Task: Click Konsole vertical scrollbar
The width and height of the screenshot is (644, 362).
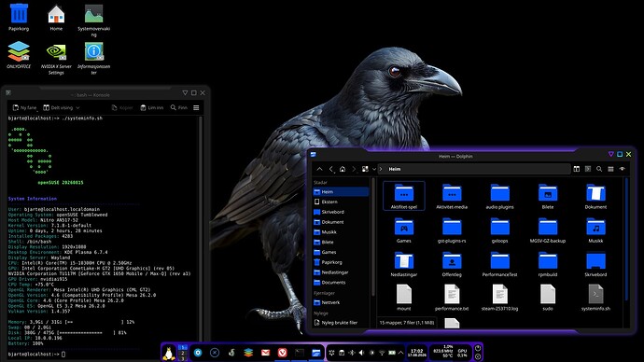Action: pyautogui.click(x=201, y=230)
